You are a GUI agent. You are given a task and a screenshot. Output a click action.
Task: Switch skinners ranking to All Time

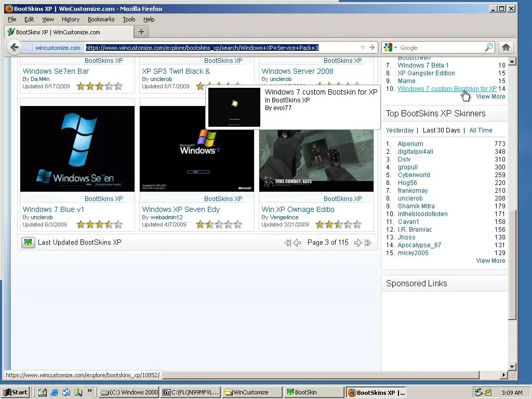pos(481,130)
